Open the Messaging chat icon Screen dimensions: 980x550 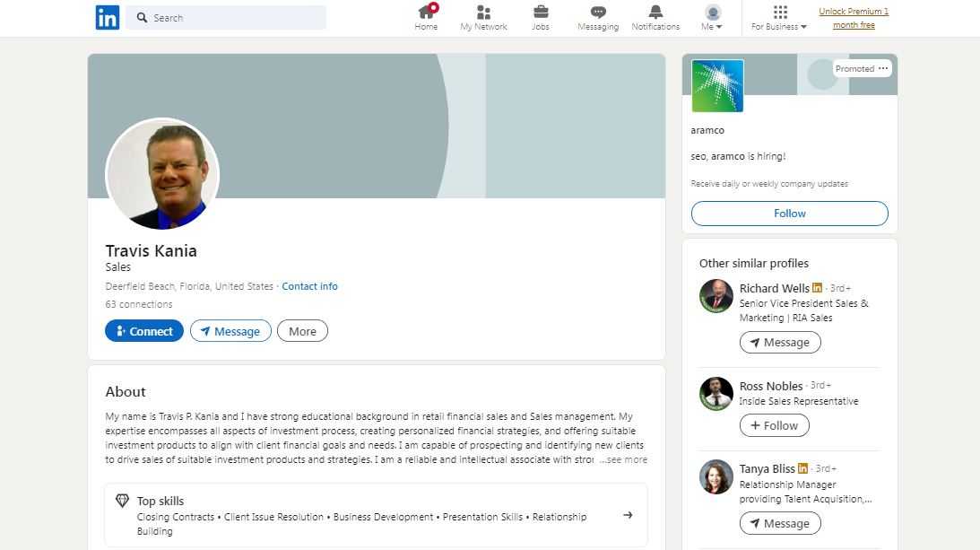(x=598, y=13)
